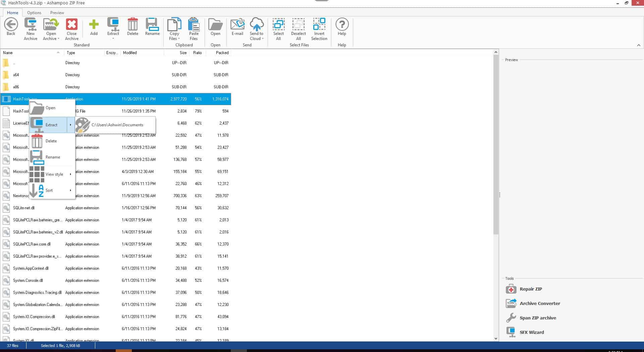Screen dimensions: 644x352
Task: Choose Delete in the context menu
Action: click(52, 141)
